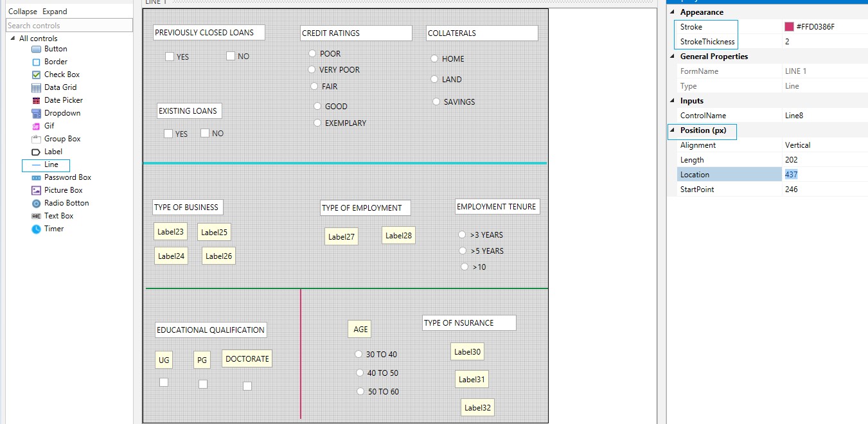Viewport: 868px width, 424px height.
Task: Select the Dropdown control icon
Action: point(36,113)
